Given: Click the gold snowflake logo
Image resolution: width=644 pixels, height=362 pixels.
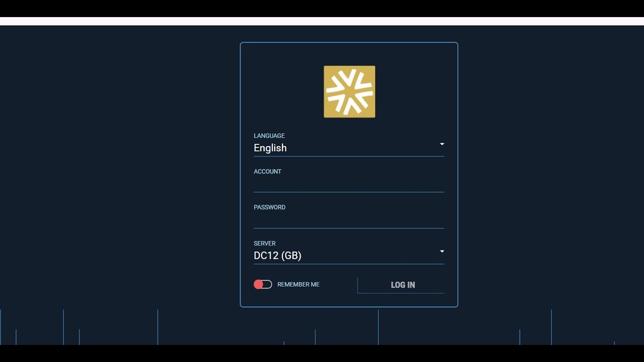Looking at the screenshot, I should click(x=349, y=92).
